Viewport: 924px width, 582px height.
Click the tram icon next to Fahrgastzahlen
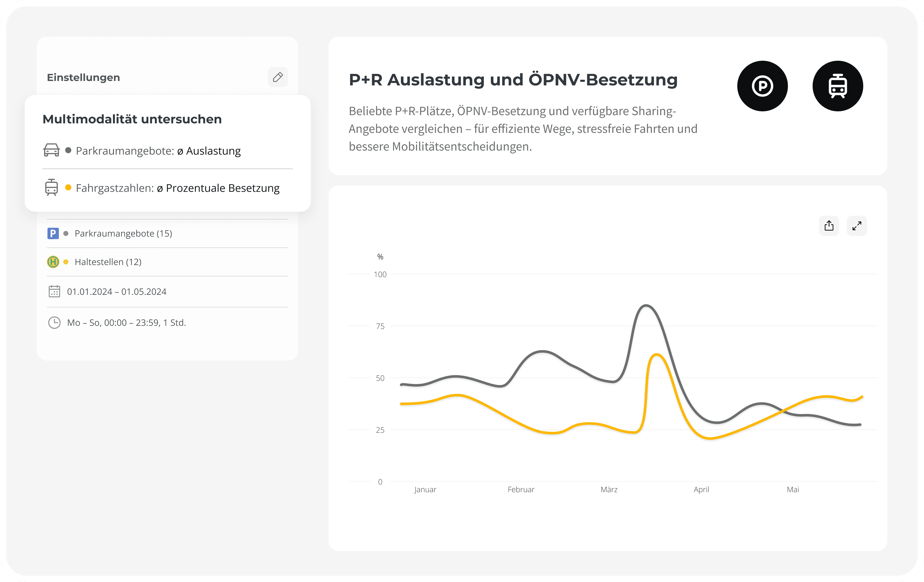51,187
